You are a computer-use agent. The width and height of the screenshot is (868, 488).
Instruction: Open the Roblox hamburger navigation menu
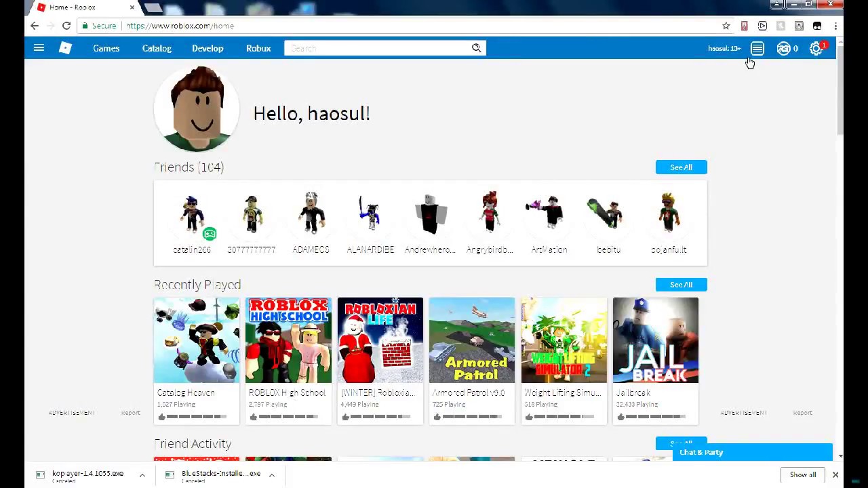39,48
